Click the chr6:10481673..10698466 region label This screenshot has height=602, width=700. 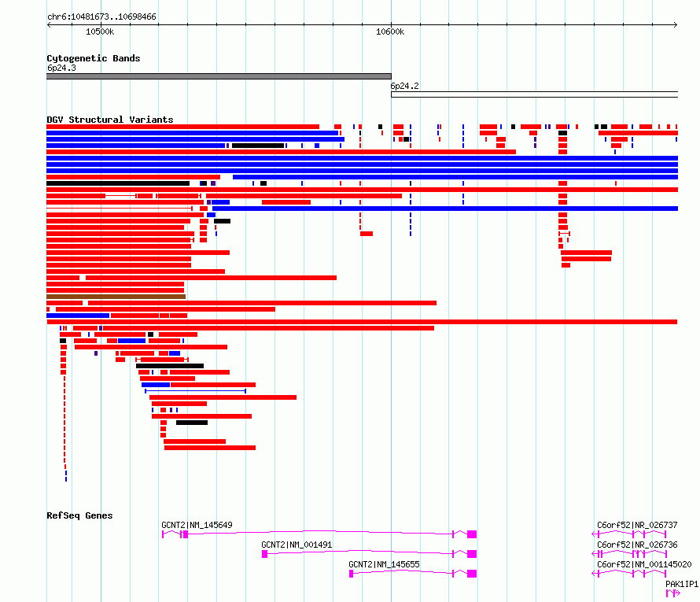pos(101,17)
